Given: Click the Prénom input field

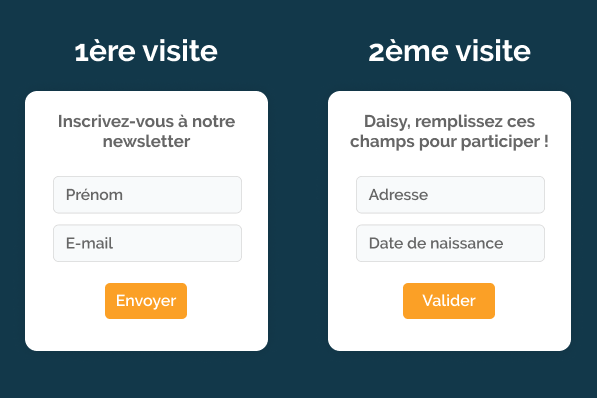Looking at the screenshot, I should point(147,195).
